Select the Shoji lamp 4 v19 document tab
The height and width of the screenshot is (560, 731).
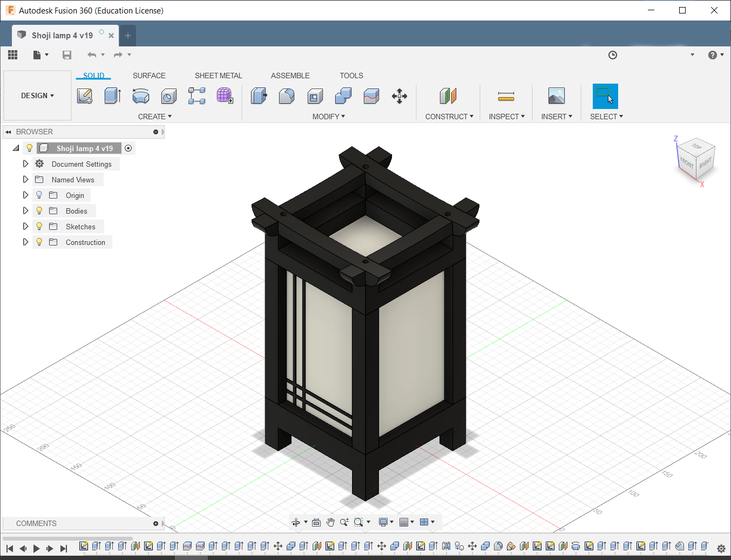click(62, 36)
